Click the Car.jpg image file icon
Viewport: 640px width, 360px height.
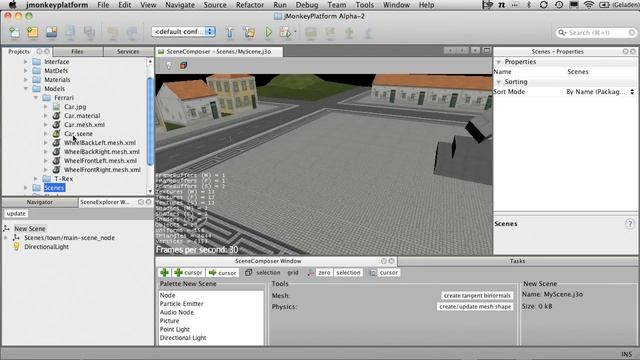56,107
